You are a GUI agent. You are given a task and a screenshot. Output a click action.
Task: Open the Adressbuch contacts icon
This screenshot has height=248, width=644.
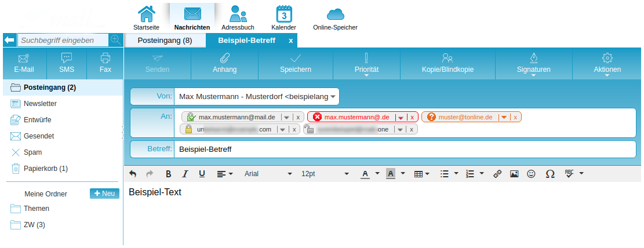click(x=238, y=14)
